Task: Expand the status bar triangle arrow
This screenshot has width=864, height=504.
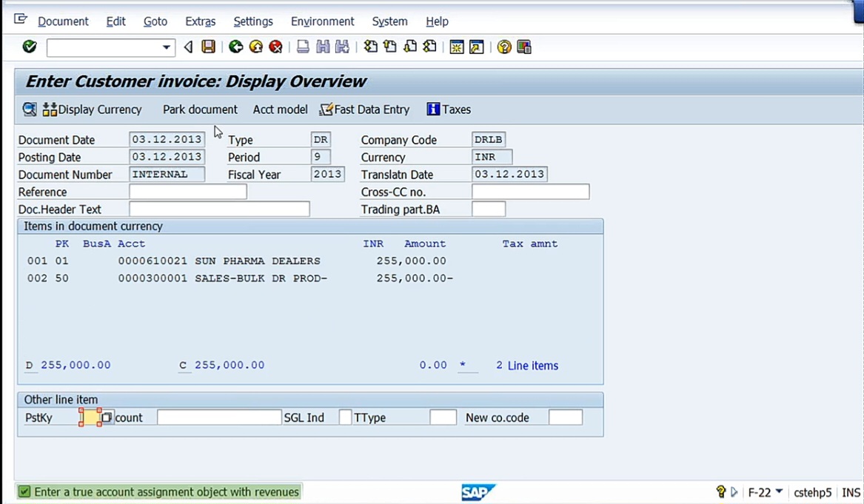Action: click(734, 491)
